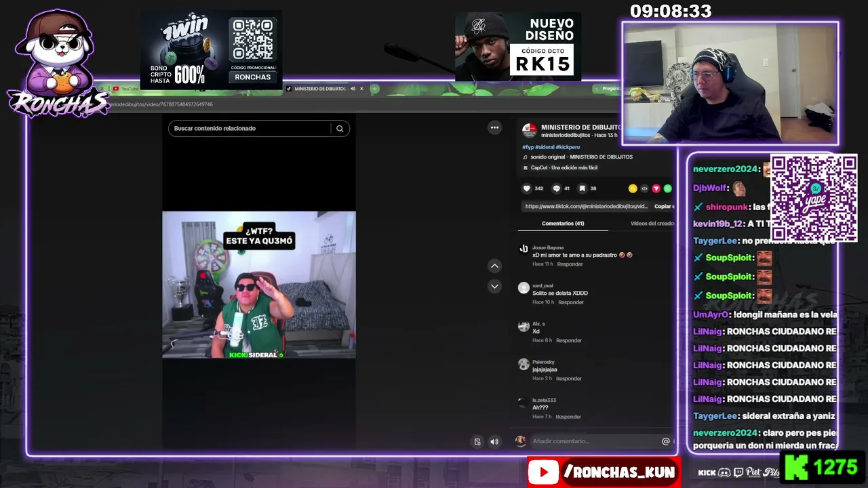Click the CapCut icon under the sound line

tap(526, 167)
